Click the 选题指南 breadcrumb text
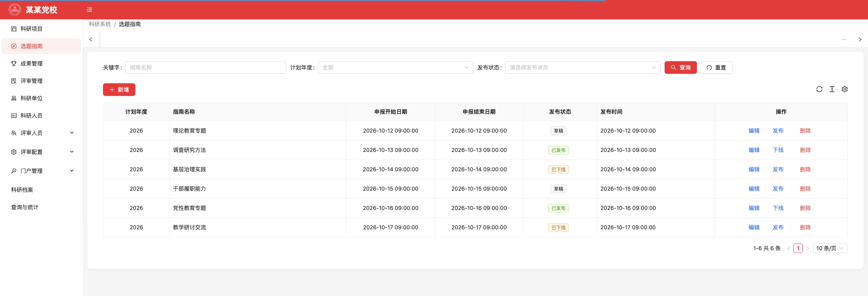Screen dimensions: 868x296 [x=130, y=24]
